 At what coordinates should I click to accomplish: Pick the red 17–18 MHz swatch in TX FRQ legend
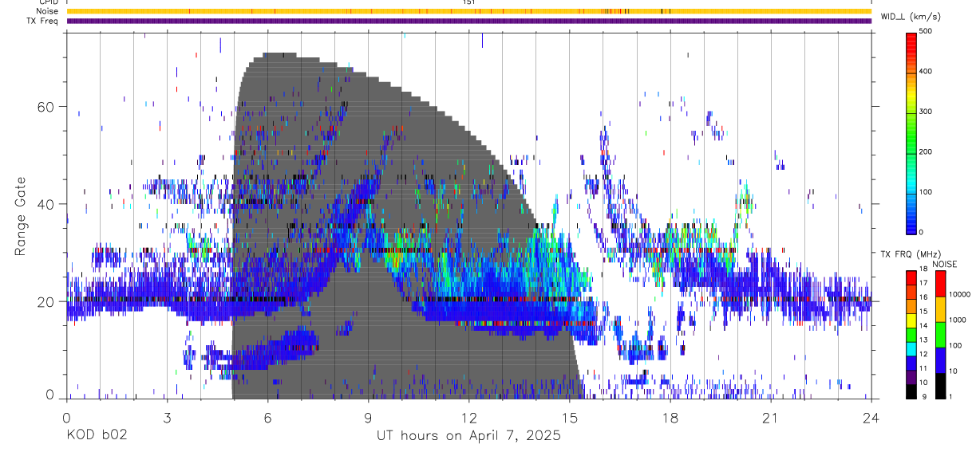pyautogui.click(x=911, y=277)
